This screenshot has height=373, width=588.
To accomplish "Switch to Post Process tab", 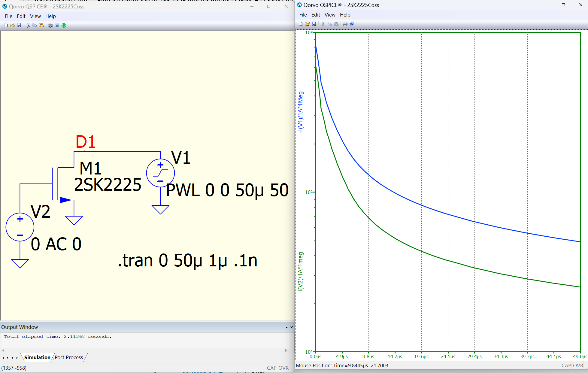I will (x=69, y=357).
